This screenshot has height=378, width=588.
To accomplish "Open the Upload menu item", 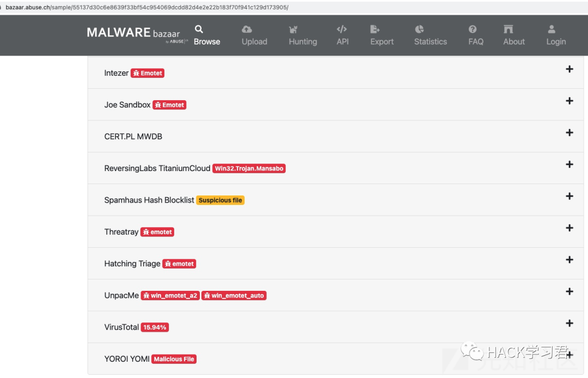I will click(x=254, y=41).
